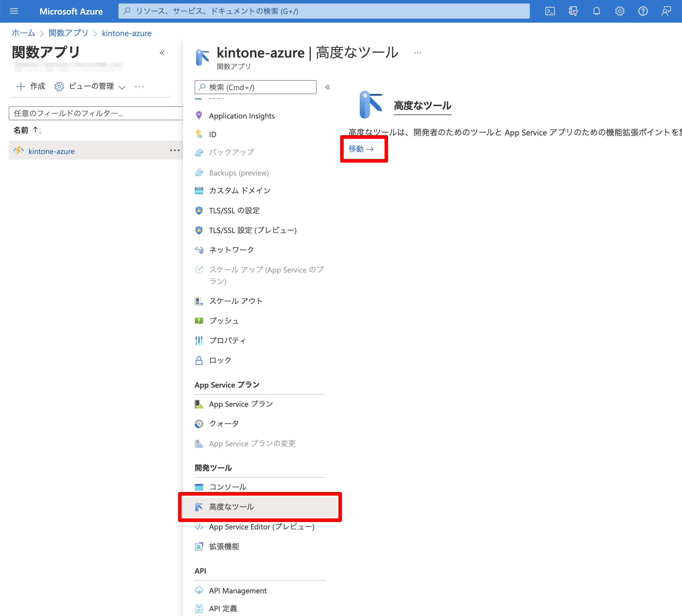
Task: Select TLS/SSL の設定 menu item
Action: pos(234,211)
